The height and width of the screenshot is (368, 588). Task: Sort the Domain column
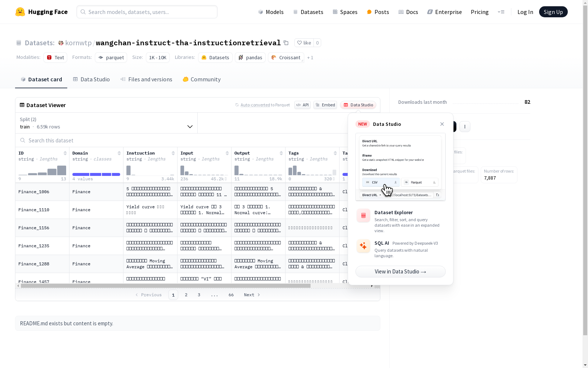[119, 153]
